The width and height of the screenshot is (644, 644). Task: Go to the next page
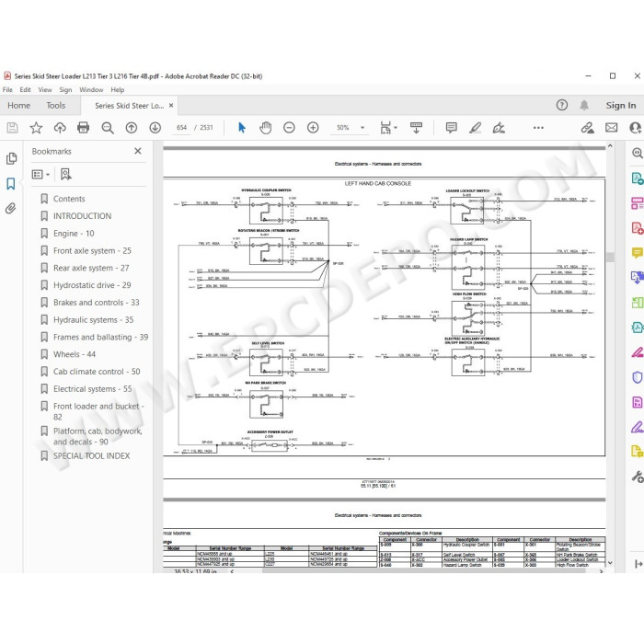coord(155,128)
